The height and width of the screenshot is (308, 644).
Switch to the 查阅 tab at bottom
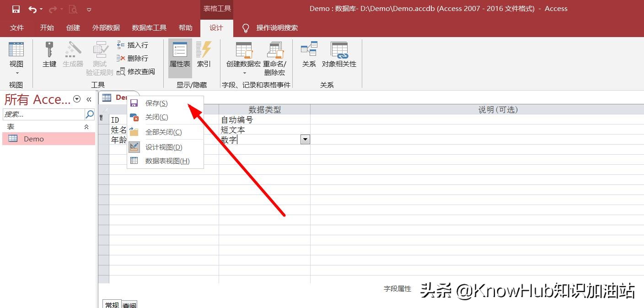click(129, 305)
